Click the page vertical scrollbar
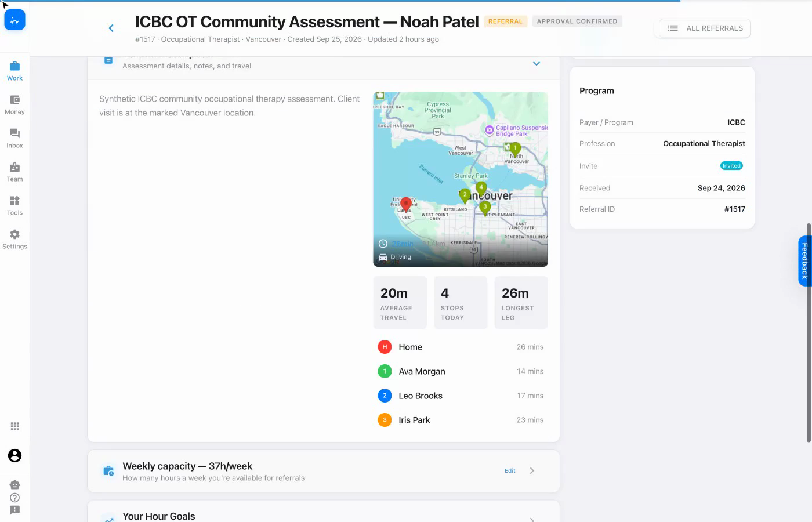Image resolution: width=812 pixels, height=522 pixels. [x=809, y=332]
